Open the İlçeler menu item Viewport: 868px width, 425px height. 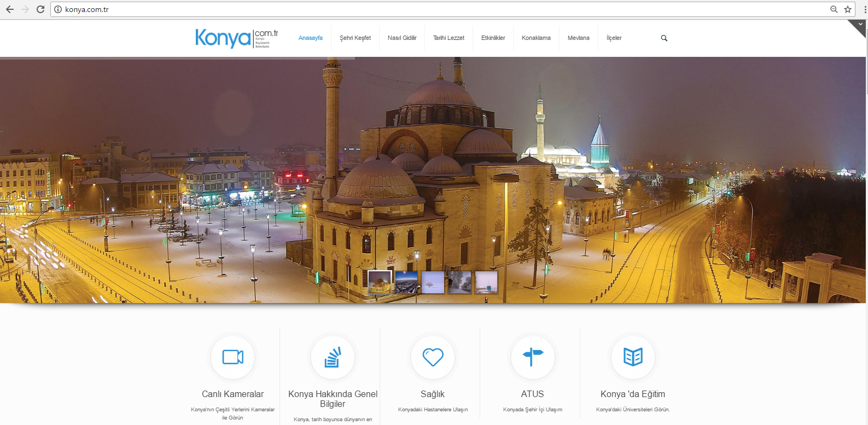pos(614,38)
